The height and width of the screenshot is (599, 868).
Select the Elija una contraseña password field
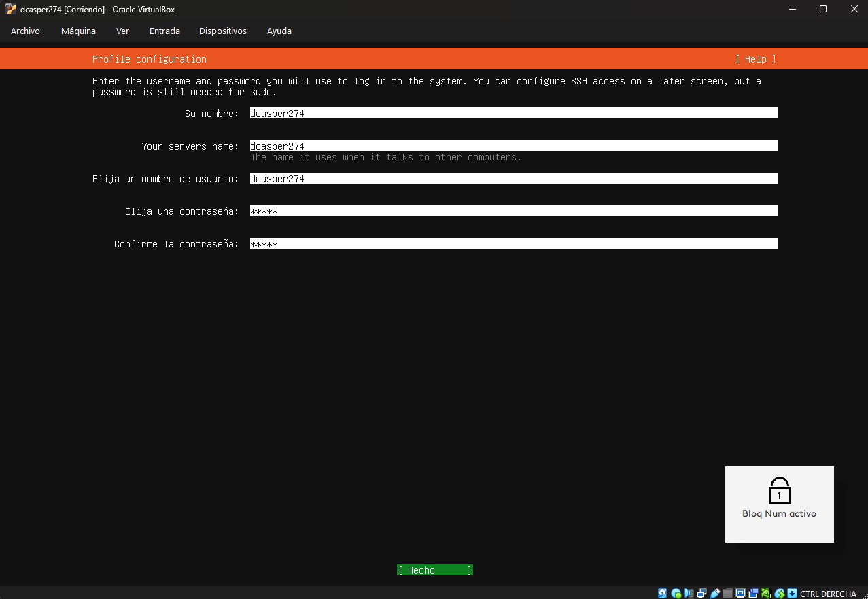click(513, 211)
